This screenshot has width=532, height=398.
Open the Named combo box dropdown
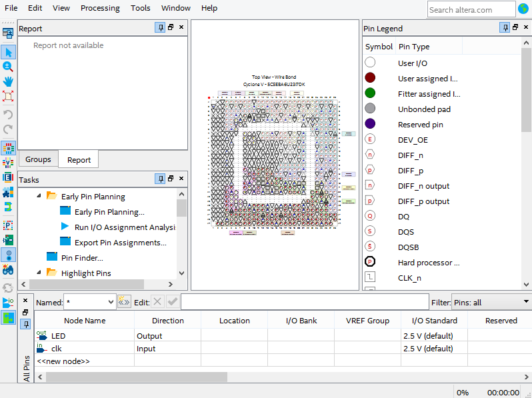click(x=110, y=302)
